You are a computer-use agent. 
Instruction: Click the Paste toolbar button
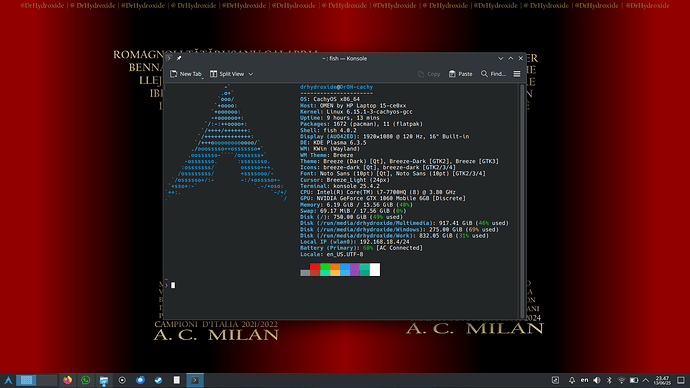click(461, 74)
